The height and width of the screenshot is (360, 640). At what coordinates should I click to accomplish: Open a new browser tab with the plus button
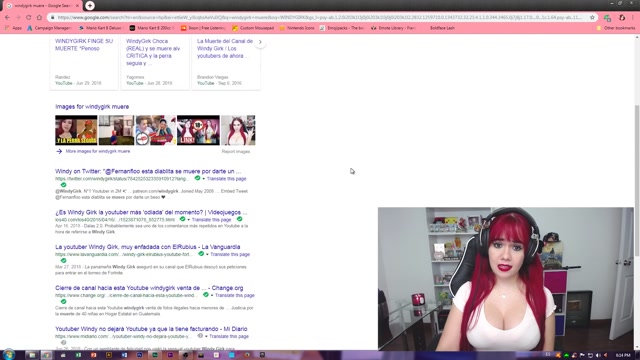[x=90, y=6]
